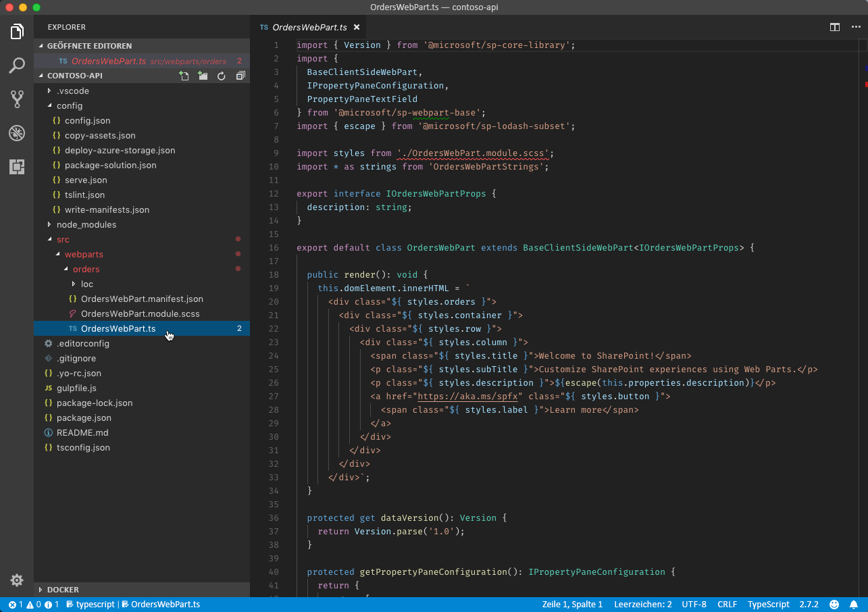Open the editor More Actions menu
The image size is (868, 612).
[x=855, y=27]
